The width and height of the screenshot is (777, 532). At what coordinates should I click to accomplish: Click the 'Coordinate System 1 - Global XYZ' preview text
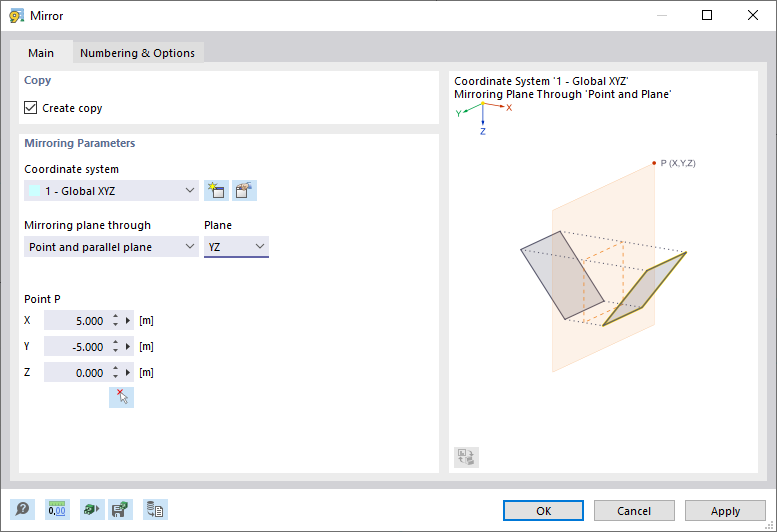coord(541,81)
